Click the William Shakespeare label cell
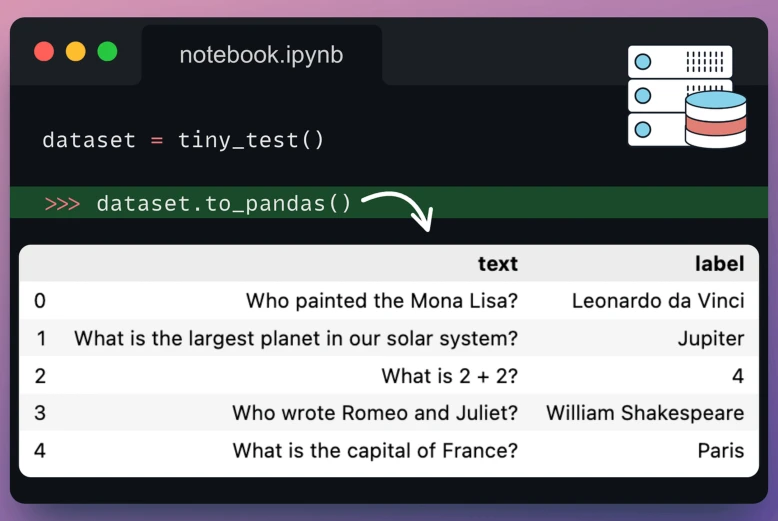Image resolution: width=778 pixels, height=521 pixels. tap(645, 413)
